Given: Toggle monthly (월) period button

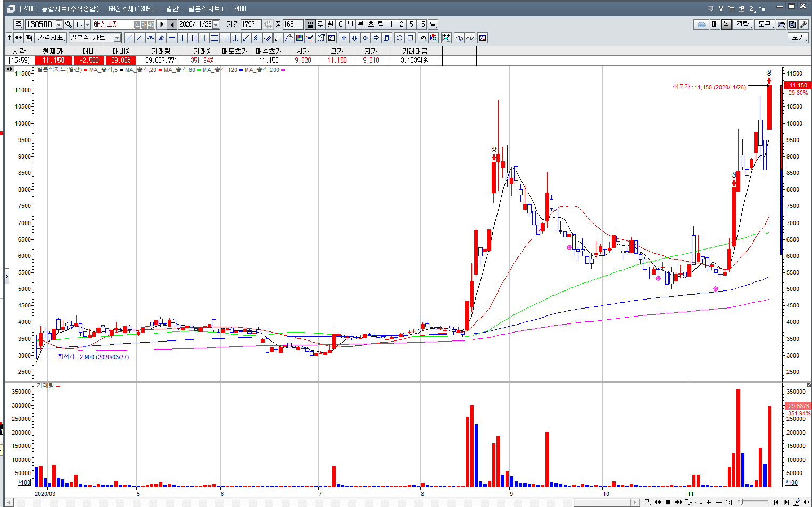Looking at the screenshot, I should tap(330, 24).
